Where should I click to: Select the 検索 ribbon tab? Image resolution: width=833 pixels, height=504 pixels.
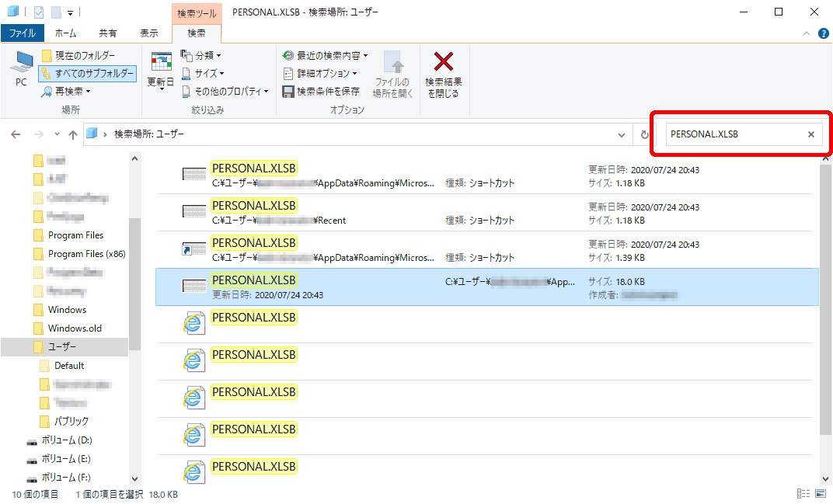pyautogui.click(x=197, y=33)
